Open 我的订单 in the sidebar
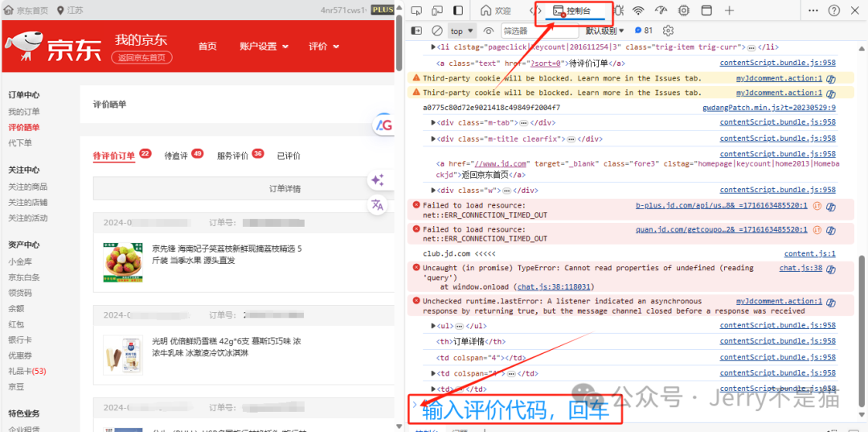This screenshot has width=868, height=432. click(x=24, y=112)
